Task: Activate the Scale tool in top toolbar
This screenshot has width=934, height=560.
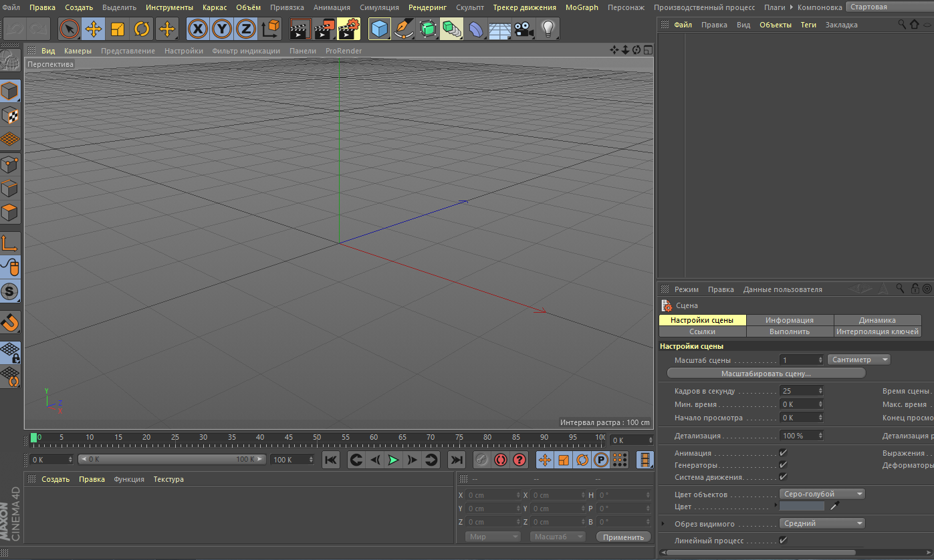Action: 118,29
